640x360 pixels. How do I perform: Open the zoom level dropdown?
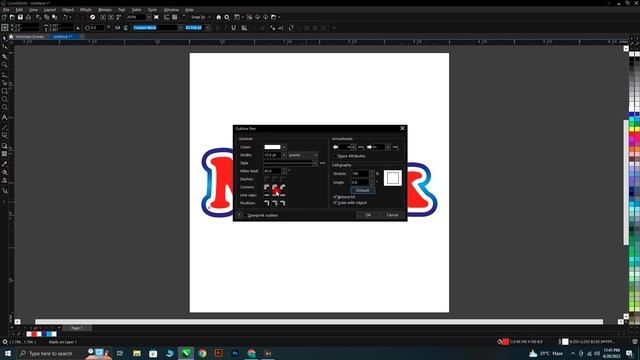point(149,17)
